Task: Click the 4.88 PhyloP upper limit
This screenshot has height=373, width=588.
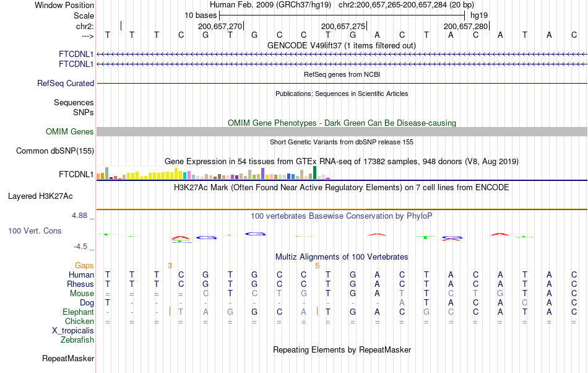Action: [x=79, y=216]
